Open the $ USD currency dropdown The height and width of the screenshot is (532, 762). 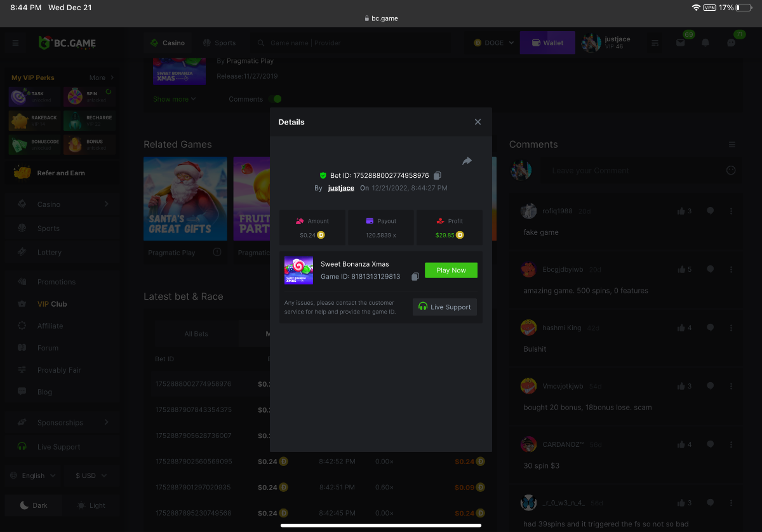click(90, 475)
